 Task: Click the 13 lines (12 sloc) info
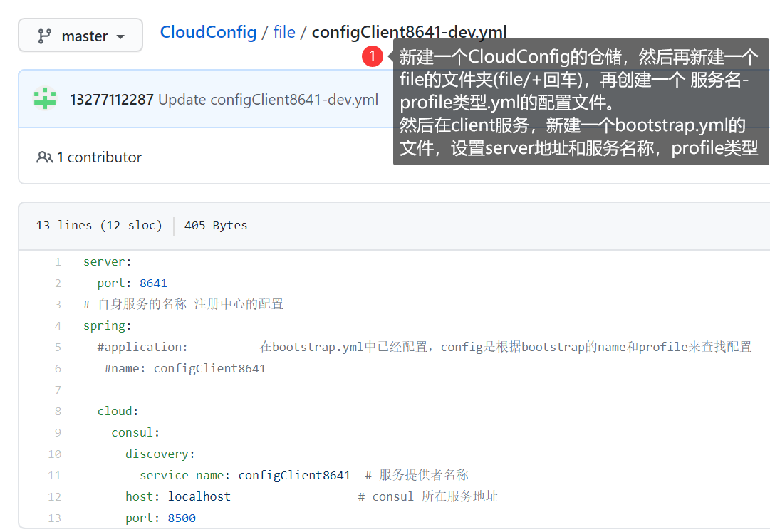coord(99,225)
